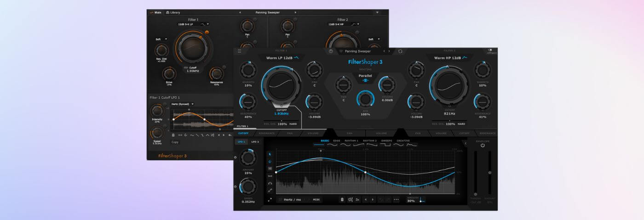Click the randomizer icon next to trash
644x220 pixels.
click(x=350, y=200)
